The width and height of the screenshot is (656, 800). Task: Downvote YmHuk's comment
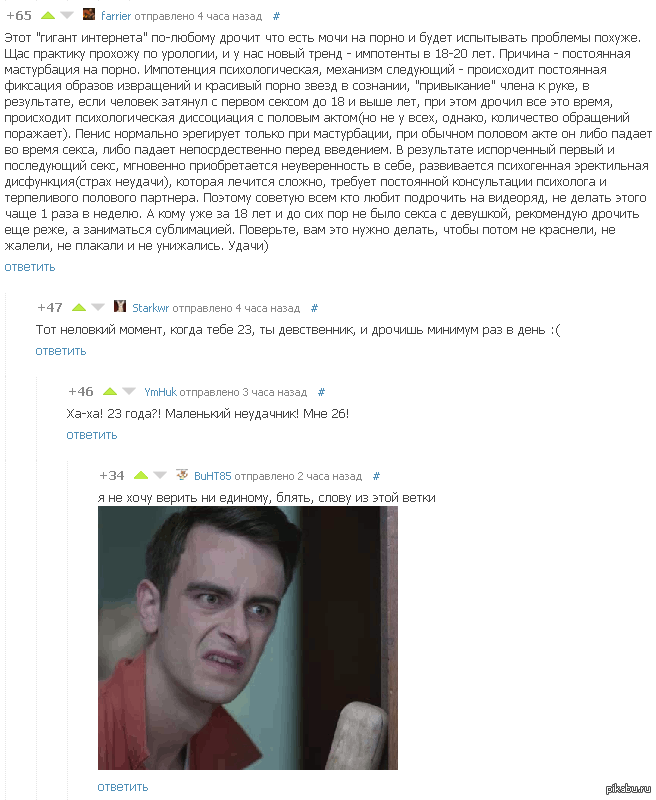(x=129, y=391)
